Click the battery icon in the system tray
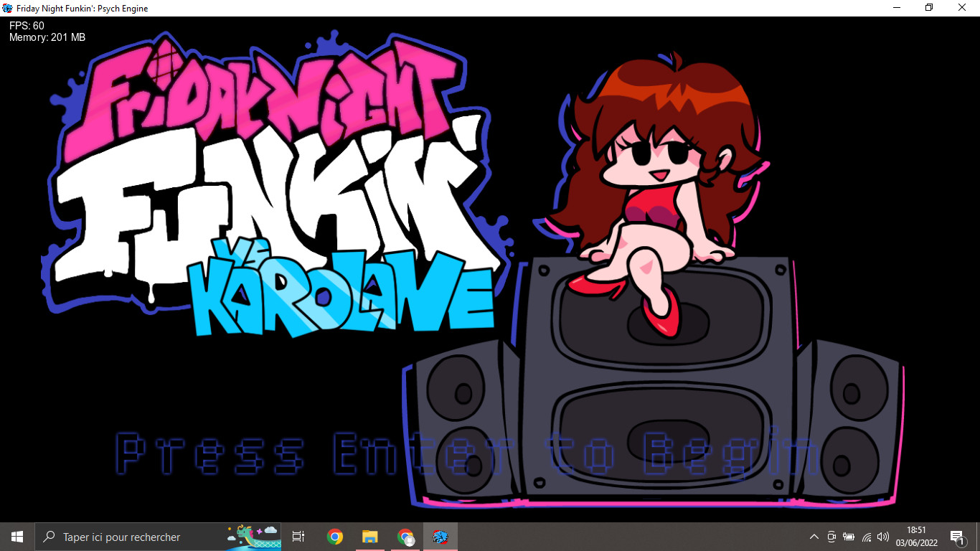 (x=849, y=536)
